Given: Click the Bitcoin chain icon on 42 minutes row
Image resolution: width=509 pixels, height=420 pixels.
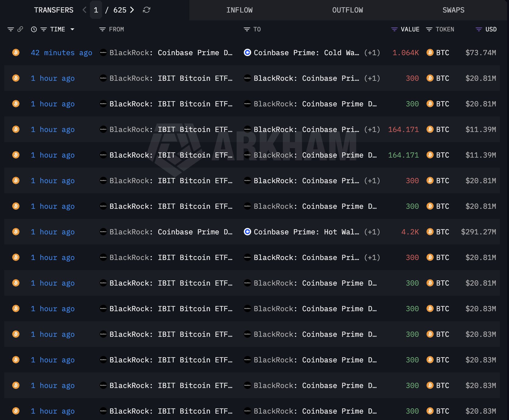Looking at the screenshot, I should [x=16, y=52].
